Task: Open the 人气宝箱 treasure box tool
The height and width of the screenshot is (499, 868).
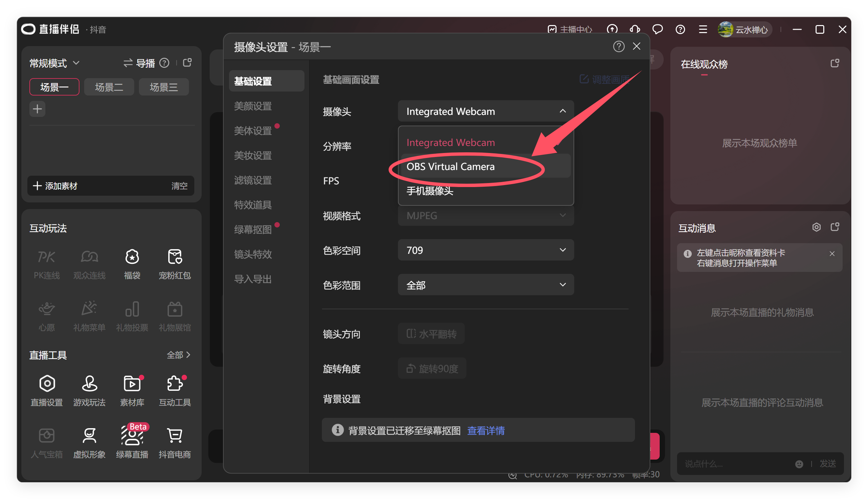Action: pyautogui.click(x=47, y=443)
